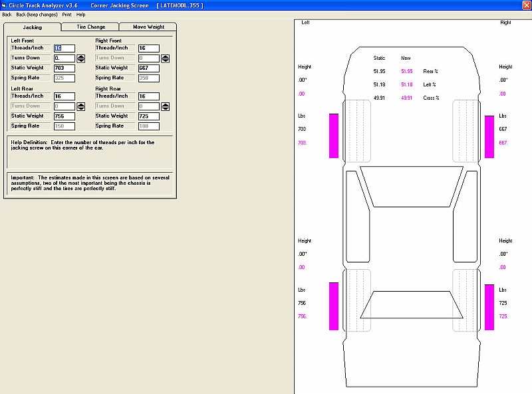
Task: Click the Left Front Threads/Inch field
Action: pyautogui.click(x=64, y=49)
